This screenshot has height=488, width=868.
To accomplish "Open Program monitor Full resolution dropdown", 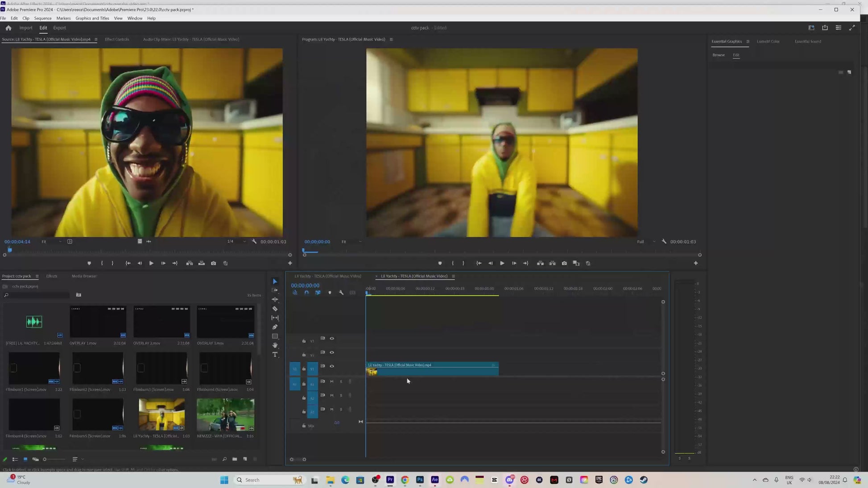I will pyautogui.click(x=646, y=242).
